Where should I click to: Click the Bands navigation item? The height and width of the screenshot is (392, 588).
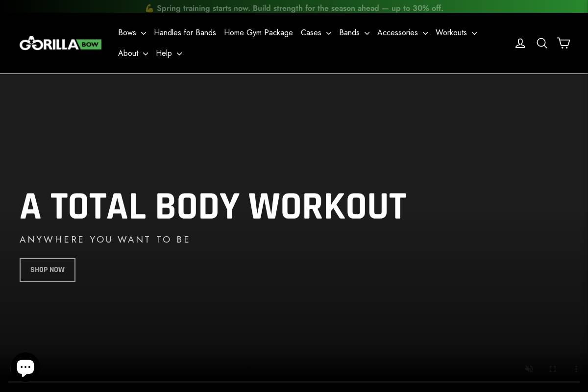coord(349,33)
